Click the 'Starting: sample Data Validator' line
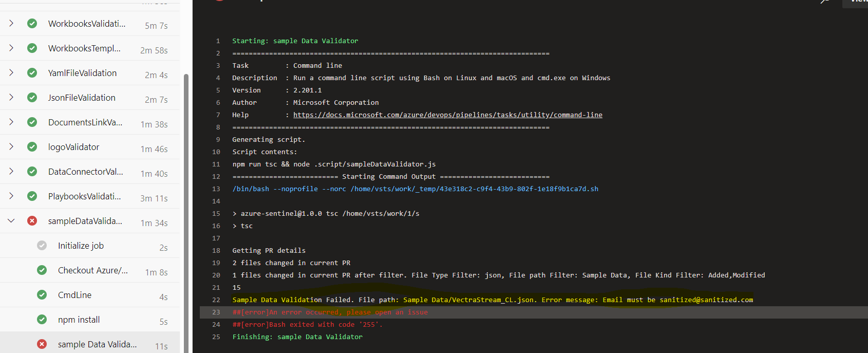The image size is (868, 353). click(x=295, y=41)
